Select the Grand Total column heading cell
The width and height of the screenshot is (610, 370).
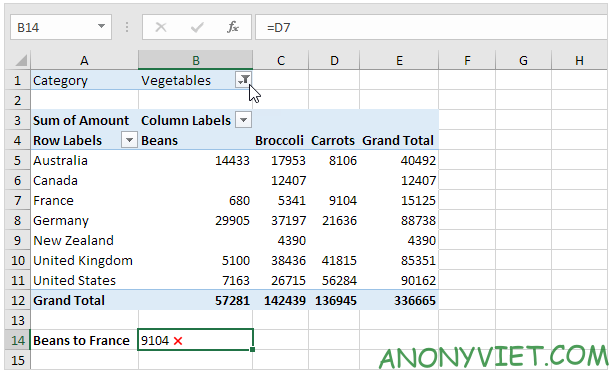point(399,140)
